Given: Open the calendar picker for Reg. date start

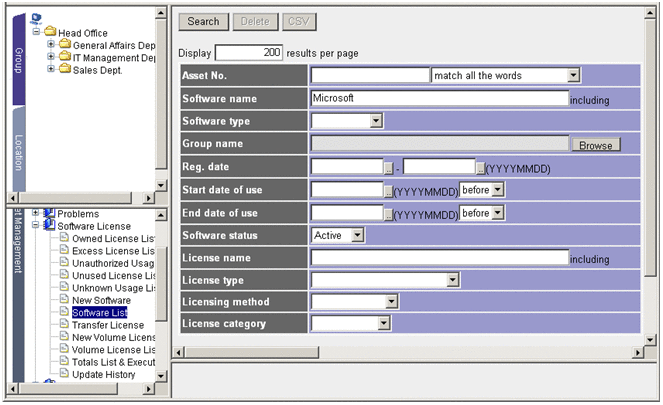Looking at the screenshot, I should click(389, 169).
